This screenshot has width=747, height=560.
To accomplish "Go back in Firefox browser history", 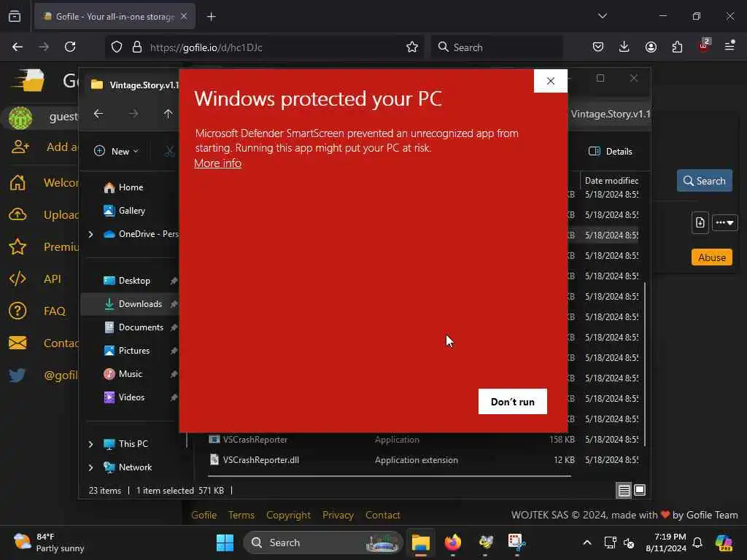I will coord(18,47).
